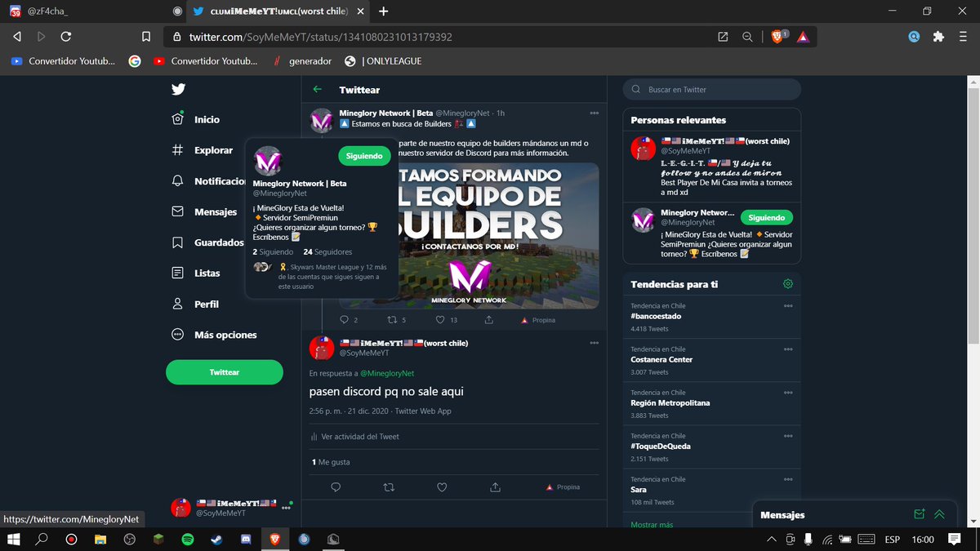Click the green Twittear button
This screenshot has height=551, width=980.
[x=225, y=372]
